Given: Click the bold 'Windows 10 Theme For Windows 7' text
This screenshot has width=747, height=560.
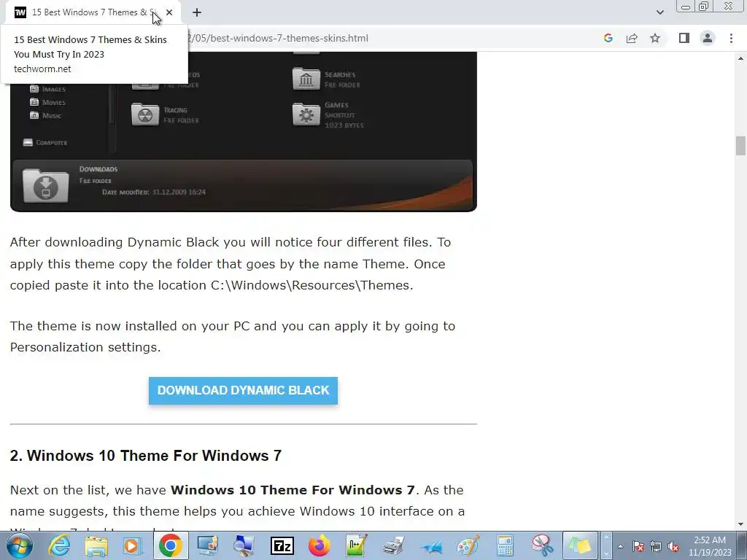Looking at the screenshot, I should 293,490.
